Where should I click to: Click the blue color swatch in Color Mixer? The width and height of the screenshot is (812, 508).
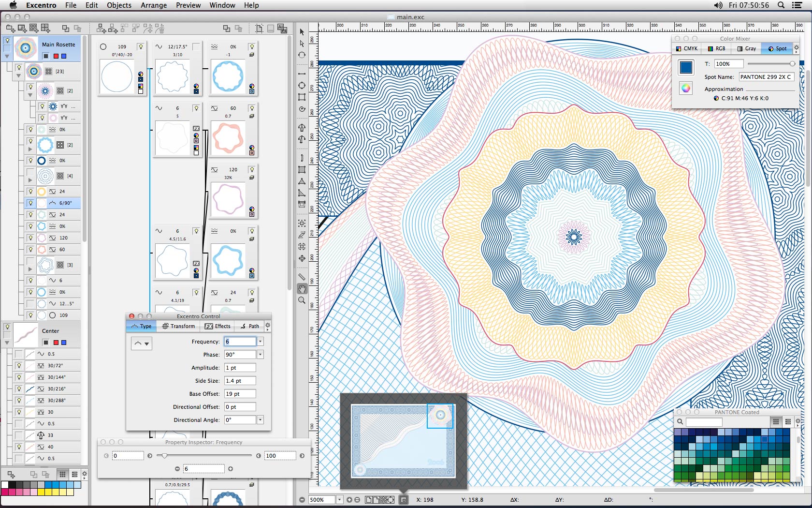point(686,67)
